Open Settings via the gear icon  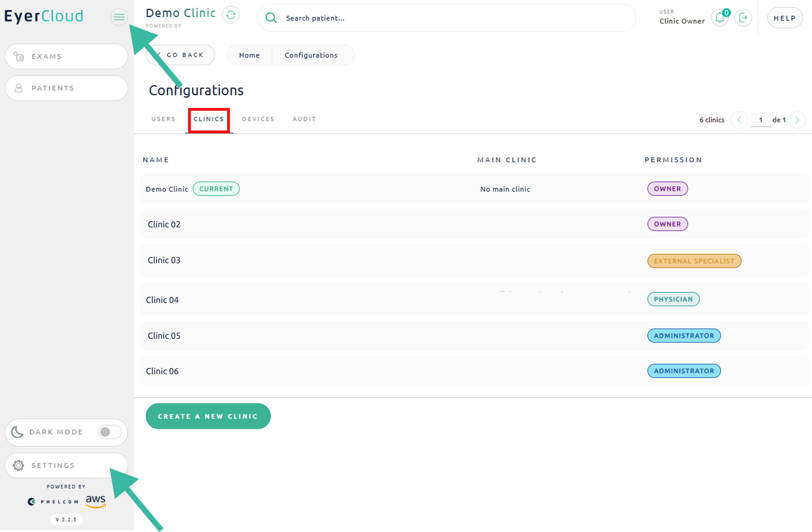(18, 465)
